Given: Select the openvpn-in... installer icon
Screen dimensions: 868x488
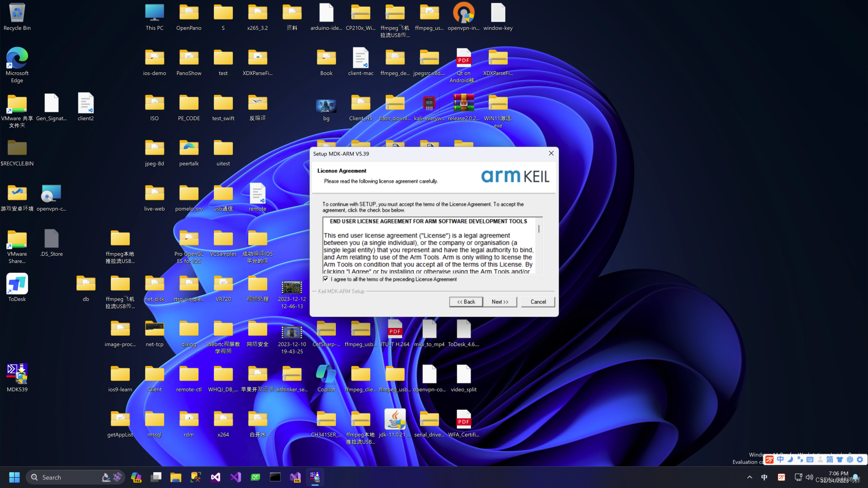Looking at the screenshot, I should [x=464, y=17].
